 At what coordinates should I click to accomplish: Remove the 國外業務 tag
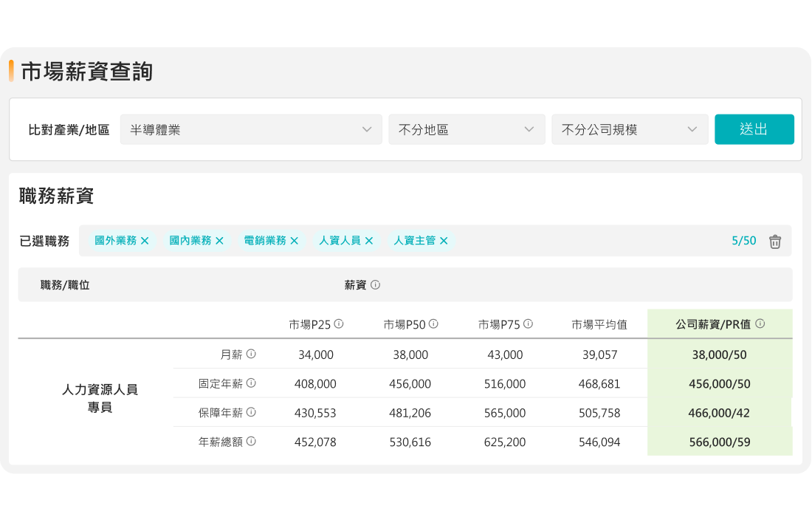pos(145,241)
